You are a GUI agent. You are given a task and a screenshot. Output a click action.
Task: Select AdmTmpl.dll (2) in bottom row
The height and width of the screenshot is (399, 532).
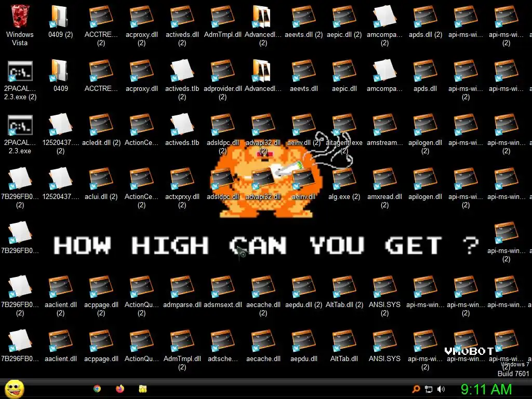[x=182, y=340]
